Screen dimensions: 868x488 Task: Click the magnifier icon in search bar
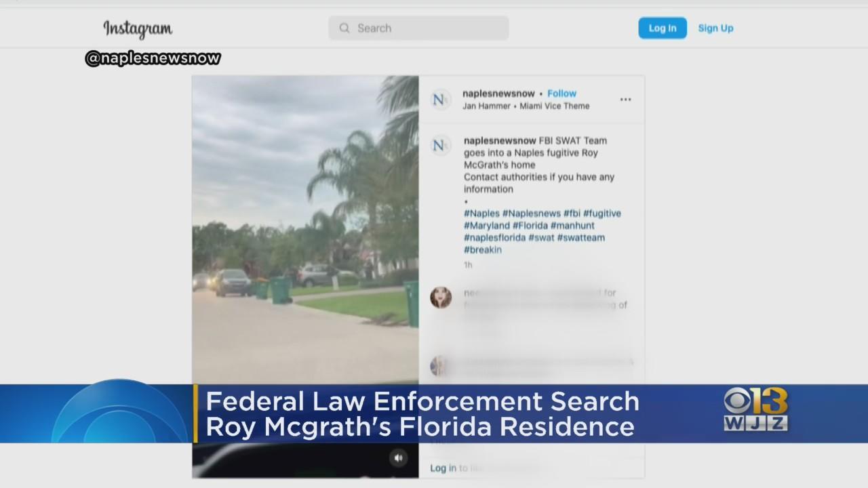tap(344, 28)
